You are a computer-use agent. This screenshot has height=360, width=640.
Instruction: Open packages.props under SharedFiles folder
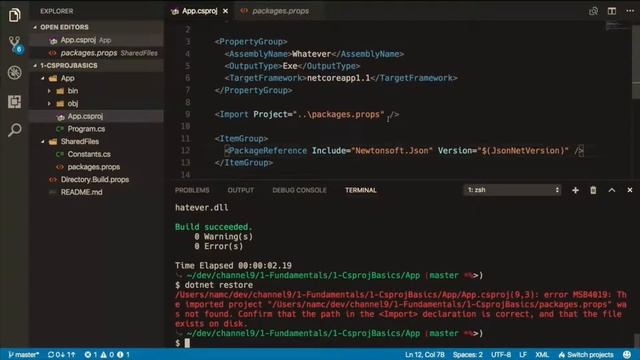click(x=93, y=167)
